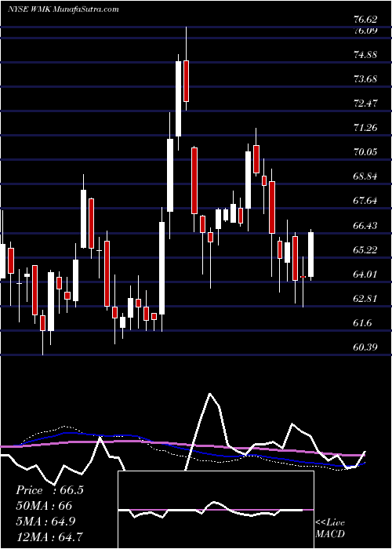Click the 60.39 price axis label
Viewport: 392px width, 549px height.
coord(365,347)
